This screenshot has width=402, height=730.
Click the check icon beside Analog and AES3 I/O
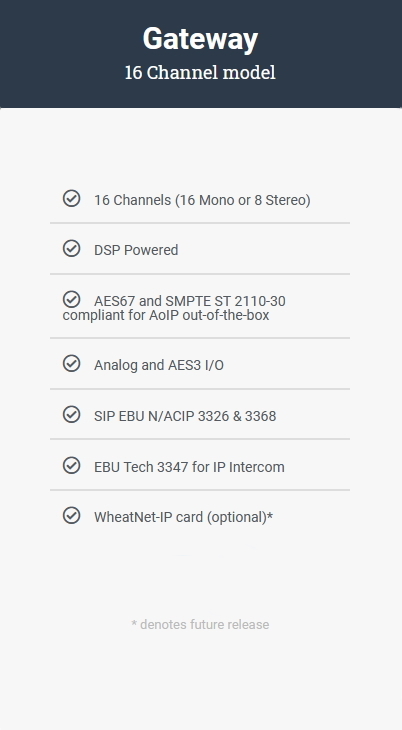click(x=71, y=364)
